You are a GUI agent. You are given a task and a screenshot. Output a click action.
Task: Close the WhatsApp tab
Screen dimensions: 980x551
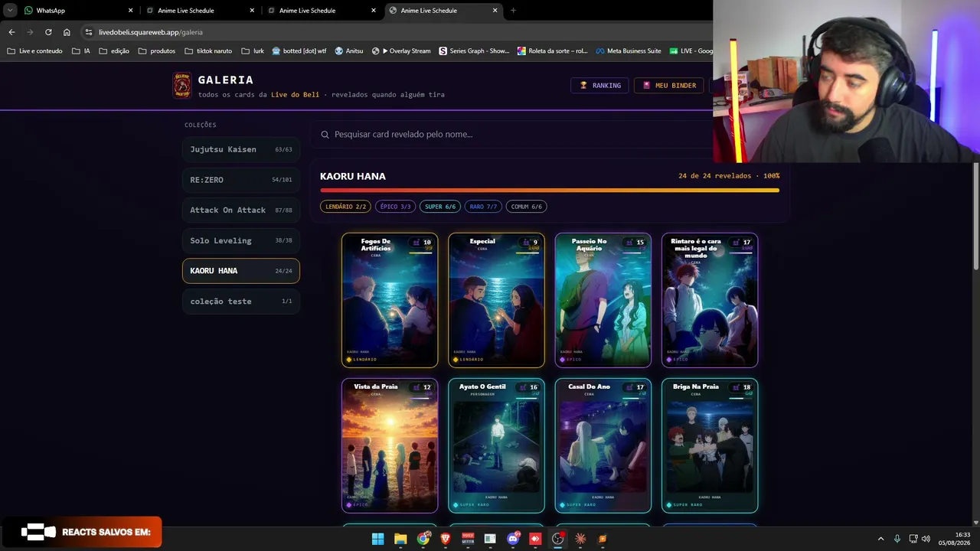click(x=130, y=11)
